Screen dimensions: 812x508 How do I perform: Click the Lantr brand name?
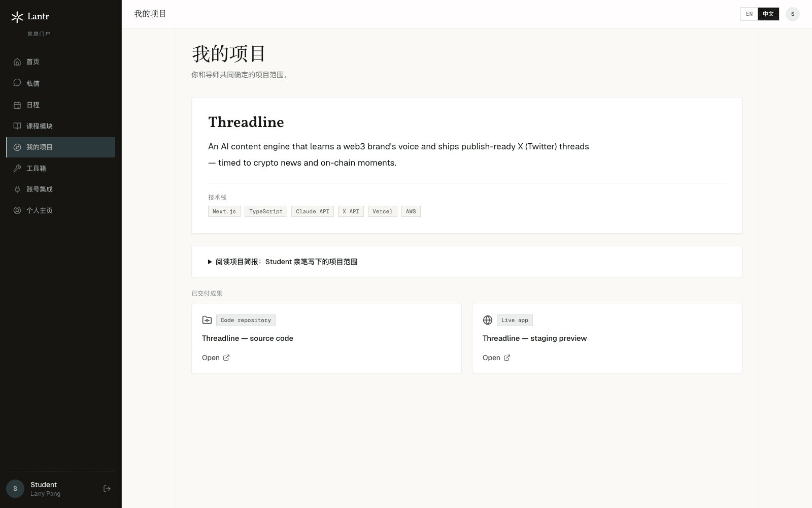(39, 16)
